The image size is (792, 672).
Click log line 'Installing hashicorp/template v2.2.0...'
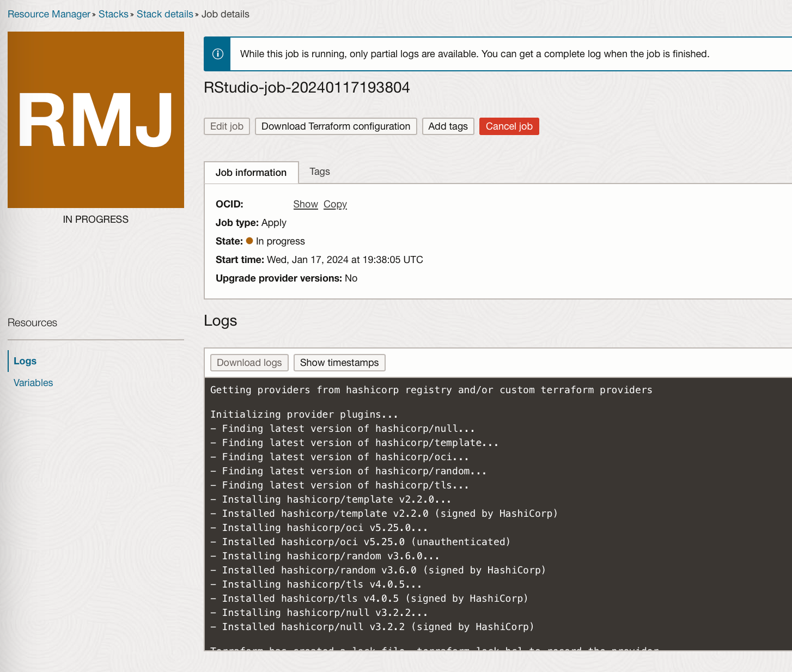[331, 499]
